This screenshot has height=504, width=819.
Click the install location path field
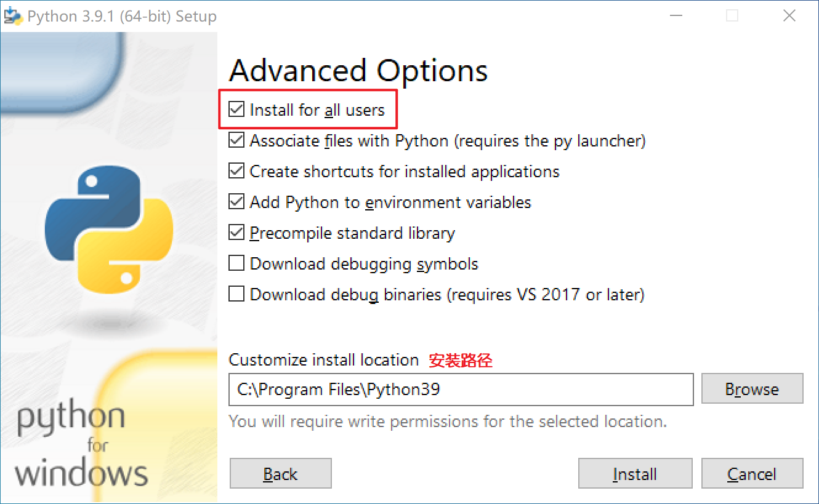(461, 390)
